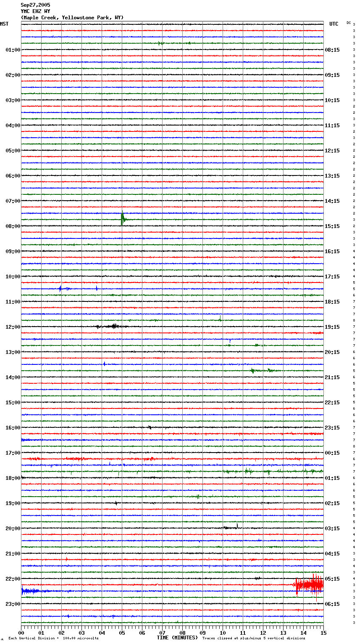Viewport: 357px width, 644px height.
Task: Click the blue blip near minute 04 after 13:00
Action: click(104, 364)
